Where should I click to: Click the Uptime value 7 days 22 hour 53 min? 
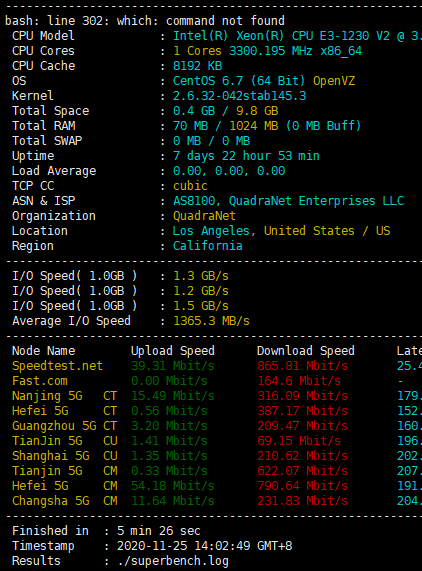click(x=246, y=155)
